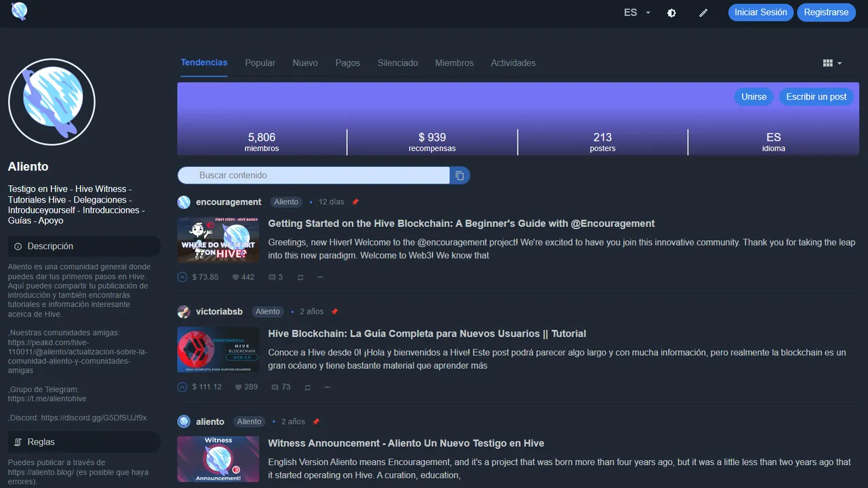Open more options on encouragement post
Viewport: 868px width, 488px height.
[320, 277]
